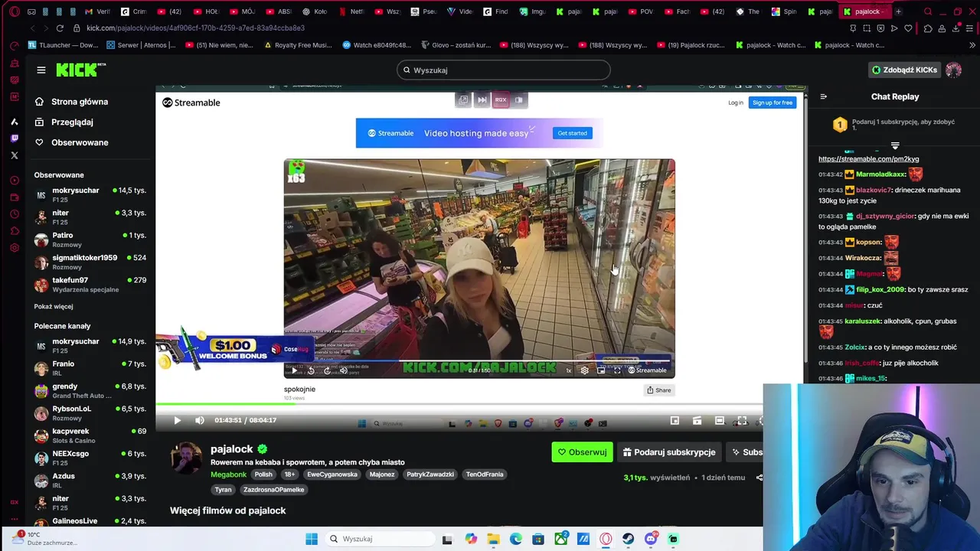Open TLauncher bookmark

[63, 45]
